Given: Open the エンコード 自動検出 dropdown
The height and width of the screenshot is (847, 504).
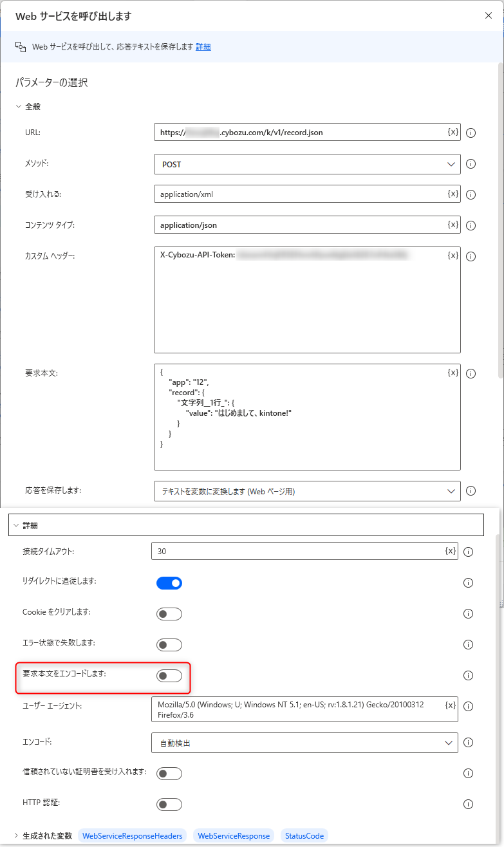Looking at the screenshot, I should 304,743.
